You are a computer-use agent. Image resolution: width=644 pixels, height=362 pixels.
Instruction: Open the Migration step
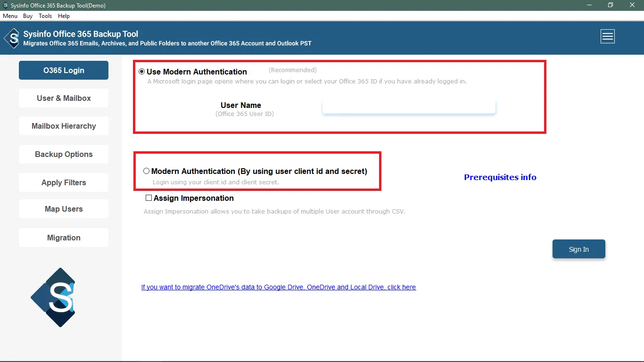click(64, 238)
